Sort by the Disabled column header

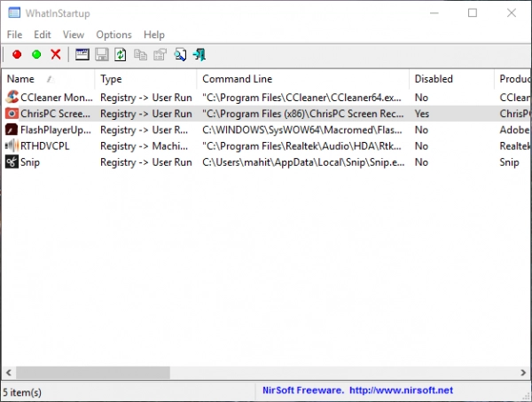point(451,79)
